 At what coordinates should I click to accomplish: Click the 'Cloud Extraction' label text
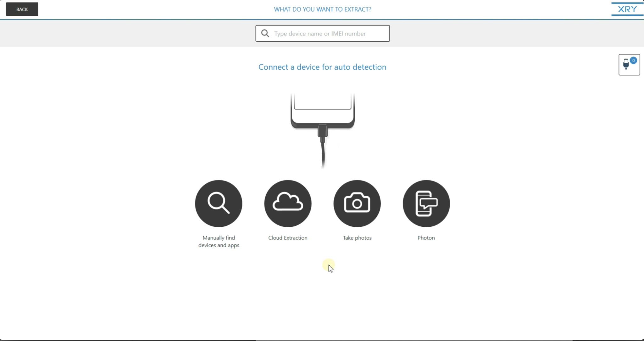click(x=287, y=238)
